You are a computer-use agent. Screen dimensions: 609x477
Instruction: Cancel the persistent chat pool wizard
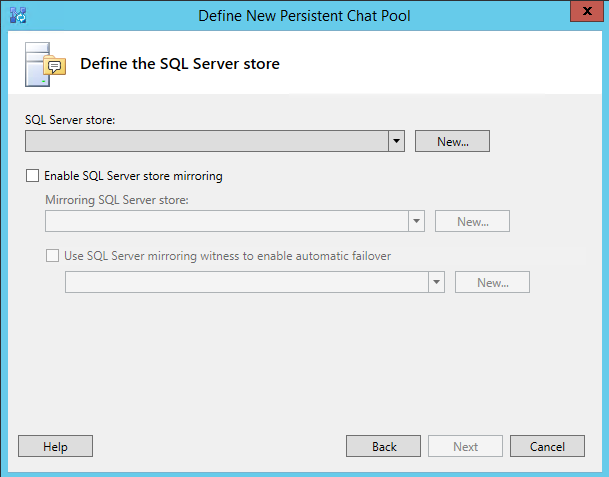547,446
